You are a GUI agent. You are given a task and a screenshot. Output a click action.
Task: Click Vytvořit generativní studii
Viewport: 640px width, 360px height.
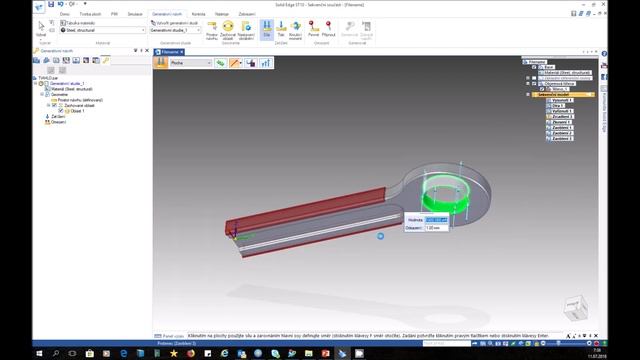[174, 23]
